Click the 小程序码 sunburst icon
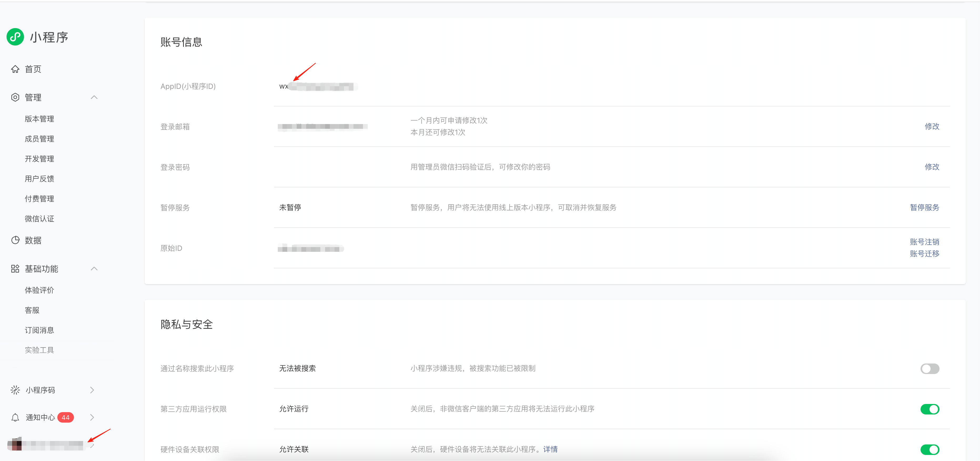The width and height of the screenshot is (980, 461). [15, 390]
